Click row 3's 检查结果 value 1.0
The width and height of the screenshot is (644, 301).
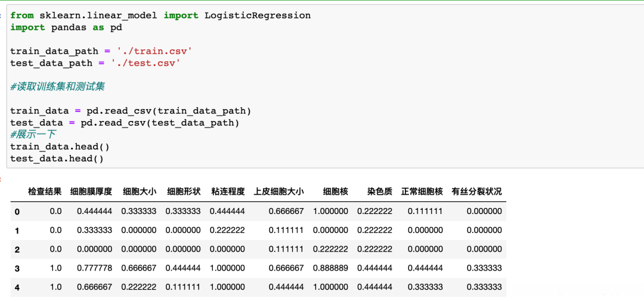55,268
